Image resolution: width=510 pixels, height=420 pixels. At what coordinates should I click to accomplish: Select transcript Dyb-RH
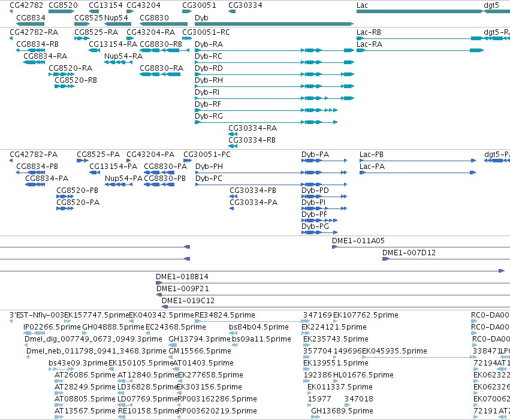274,86
